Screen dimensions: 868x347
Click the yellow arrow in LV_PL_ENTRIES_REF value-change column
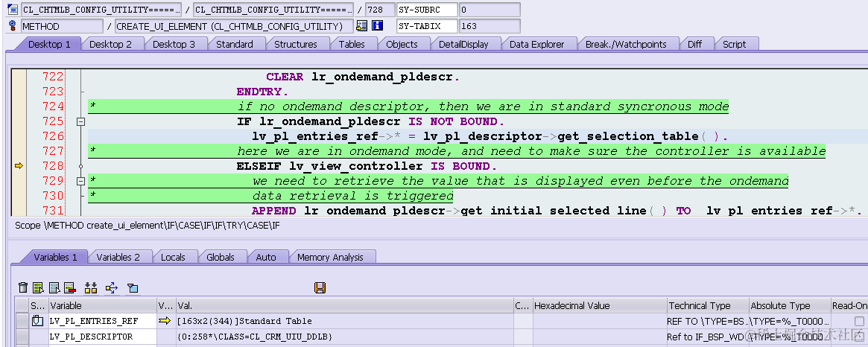165,320
